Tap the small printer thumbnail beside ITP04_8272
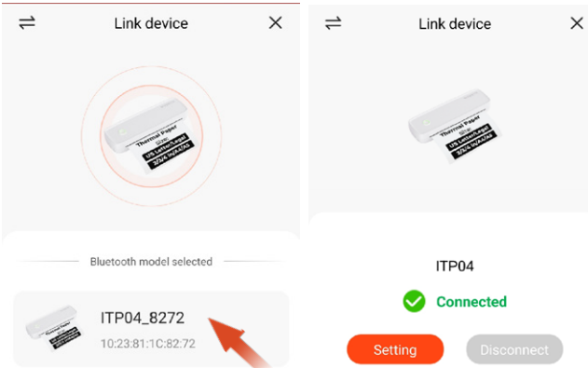The image size is (588, 368). coord(53,328)
